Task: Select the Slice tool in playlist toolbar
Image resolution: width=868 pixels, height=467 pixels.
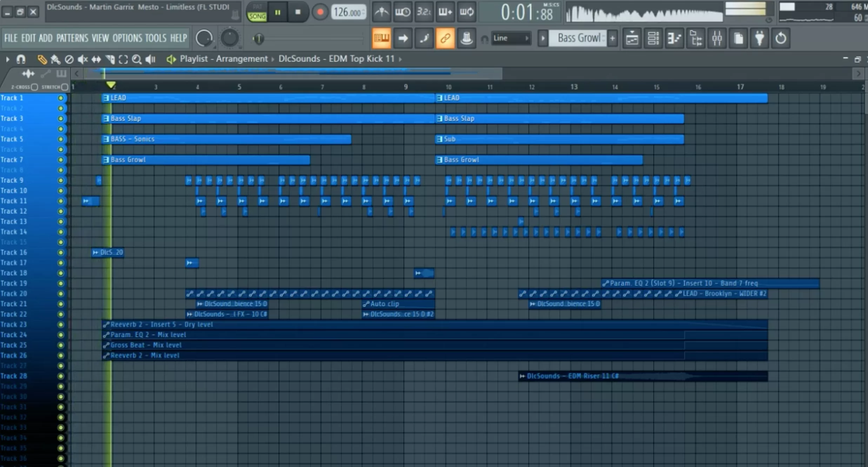Action: [110, 59]
